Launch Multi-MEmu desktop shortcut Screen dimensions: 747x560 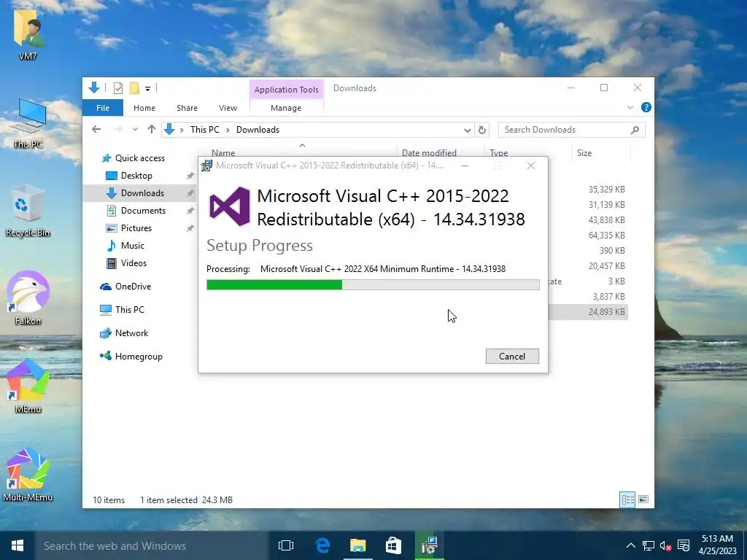click(x=28, y=475)
